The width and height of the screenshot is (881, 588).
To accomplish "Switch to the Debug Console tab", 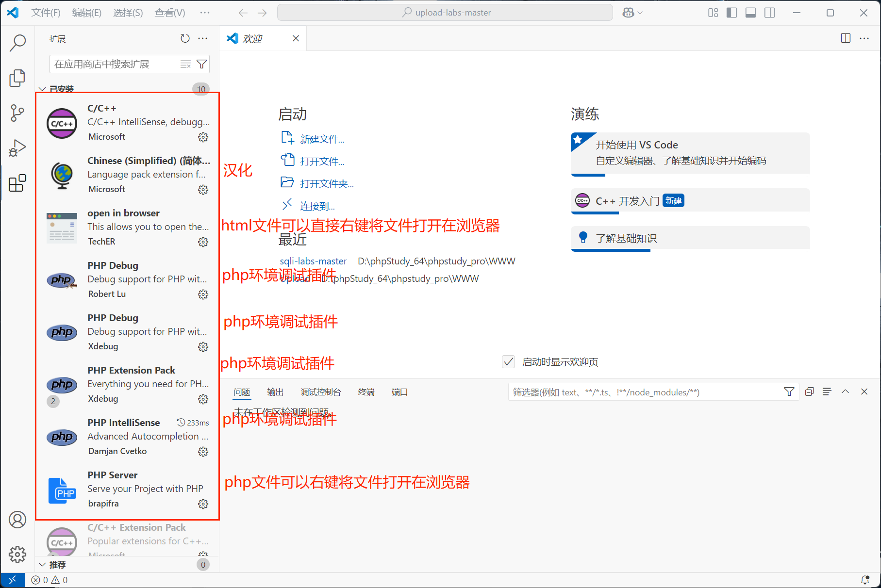I will tap(321, 392).
